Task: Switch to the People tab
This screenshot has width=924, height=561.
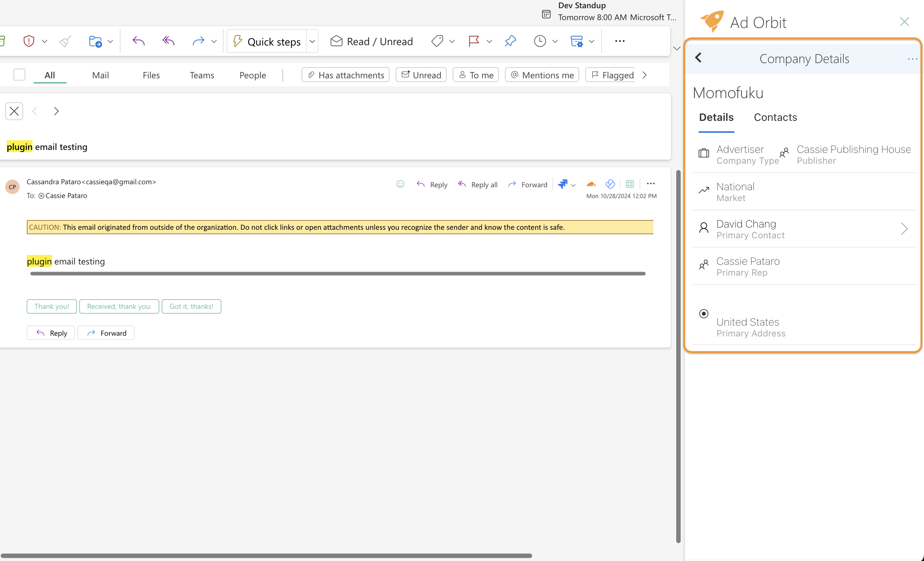Action: 253,75
